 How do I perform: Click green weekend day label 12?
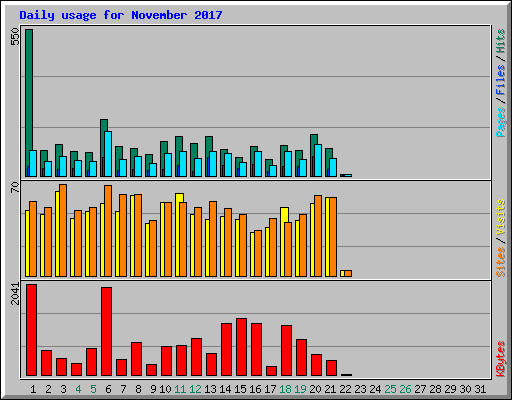195,389
